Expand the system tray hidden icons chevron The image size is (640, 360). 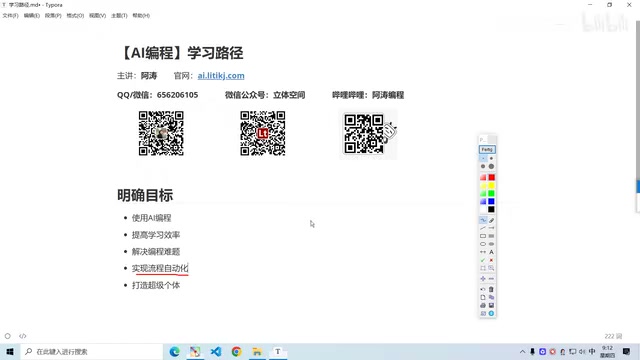click(x=522, y=351)
